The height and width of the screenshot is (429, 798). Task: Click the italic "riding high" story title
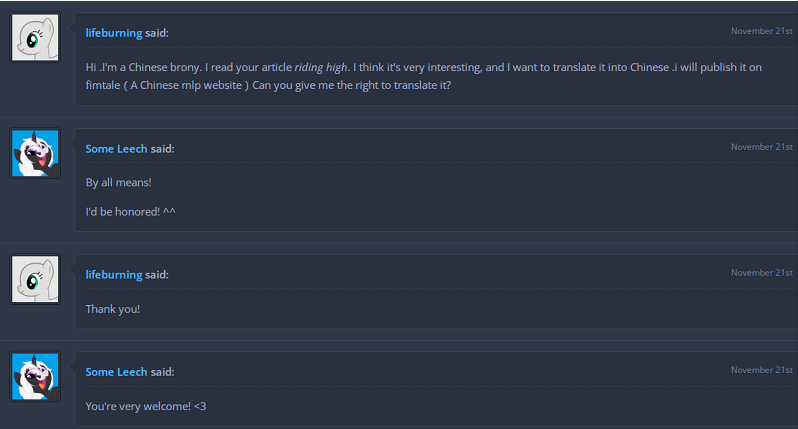click(323, 67)
